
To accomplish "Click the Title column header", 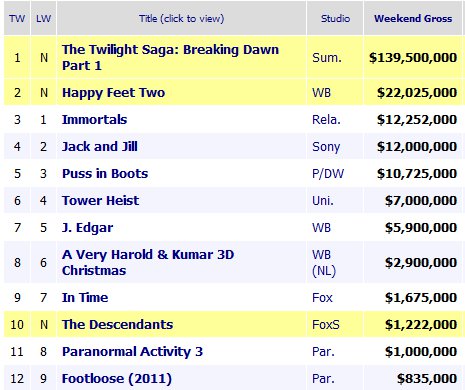I will tap(181, 18).
